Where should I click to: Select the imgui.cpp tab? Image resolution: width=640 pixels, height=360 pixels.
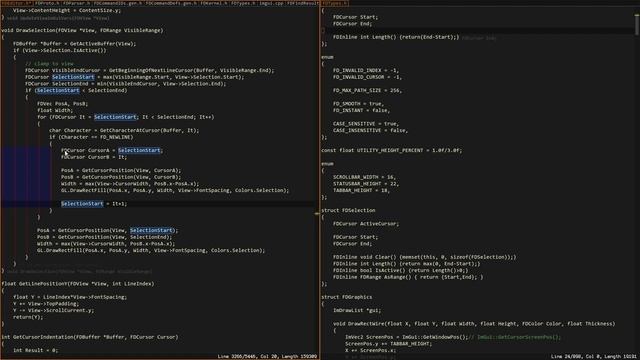click(x=271, y=3)
